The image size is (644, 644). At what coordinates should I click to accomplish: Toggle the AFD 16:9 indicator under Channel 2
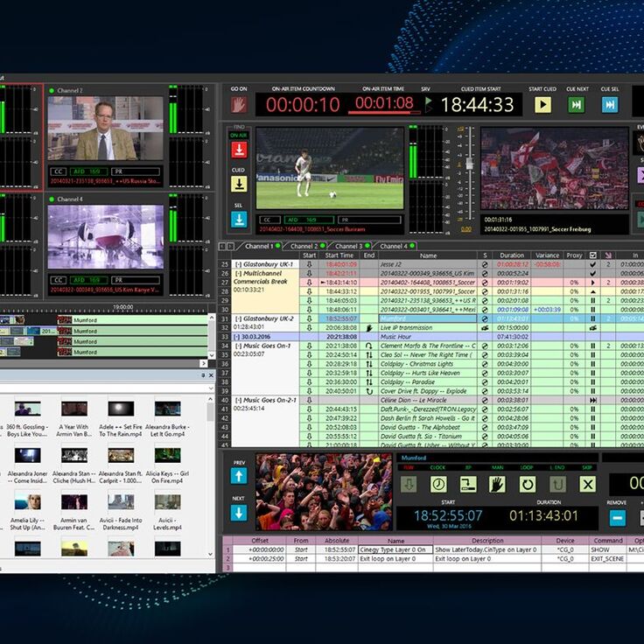coord(88,171)
